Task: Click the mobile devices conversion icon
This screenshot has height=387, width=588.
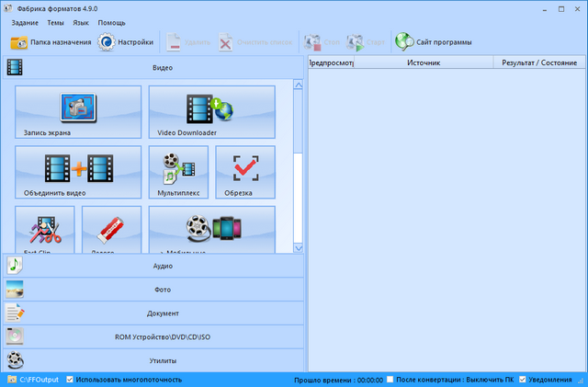Action: pos(211,231)
